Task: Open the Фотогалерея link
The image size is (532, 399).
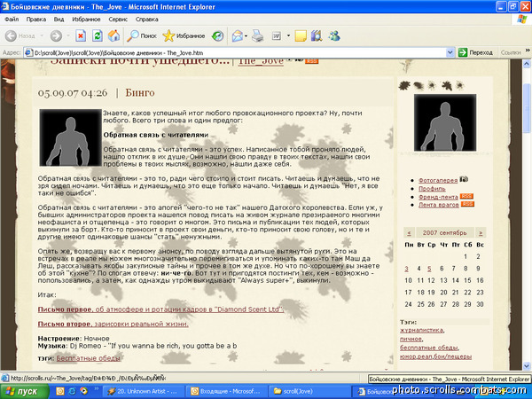Action: [x=438, y=181]
